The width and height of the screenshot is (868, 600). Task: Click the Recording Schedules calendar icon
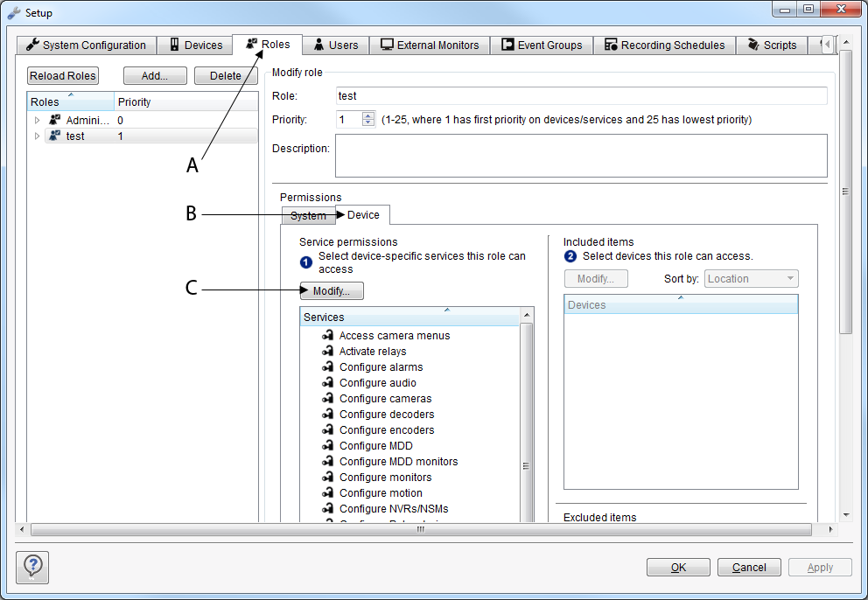[x=610, y=45]
